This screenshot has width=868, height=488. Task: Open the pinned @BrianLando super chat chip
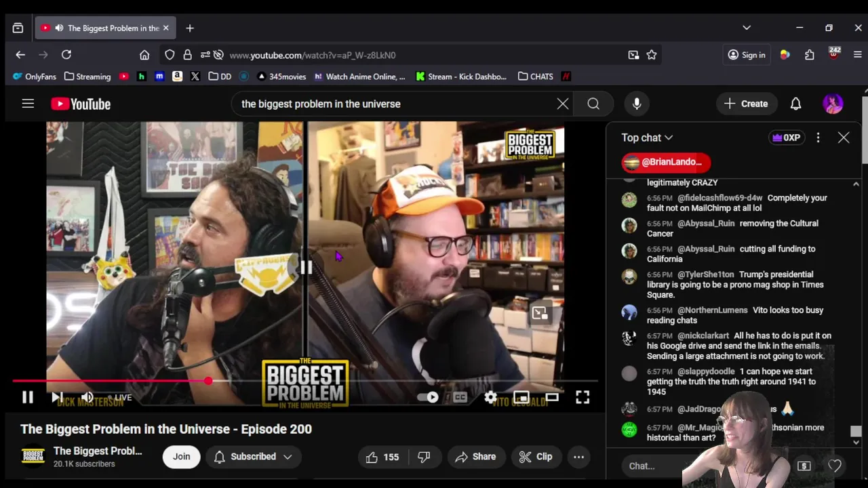pyautogui.click(x=666, y=162)
